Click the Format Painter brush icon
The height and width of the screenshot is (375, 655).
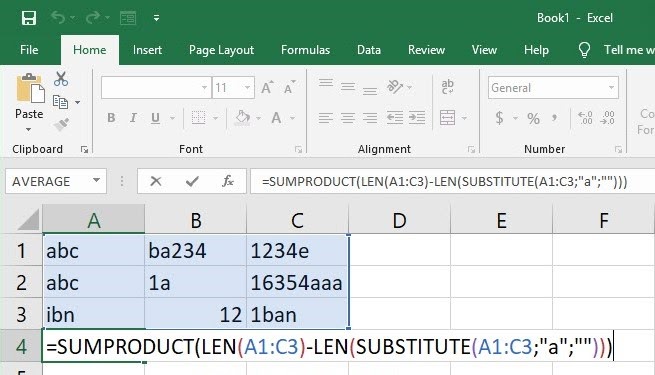61,124
